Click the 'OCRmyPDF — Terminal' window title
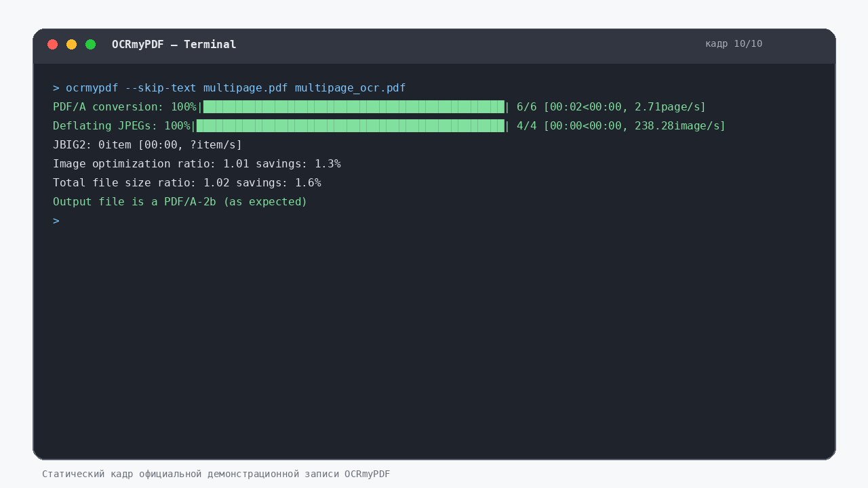 click(174, 45)
